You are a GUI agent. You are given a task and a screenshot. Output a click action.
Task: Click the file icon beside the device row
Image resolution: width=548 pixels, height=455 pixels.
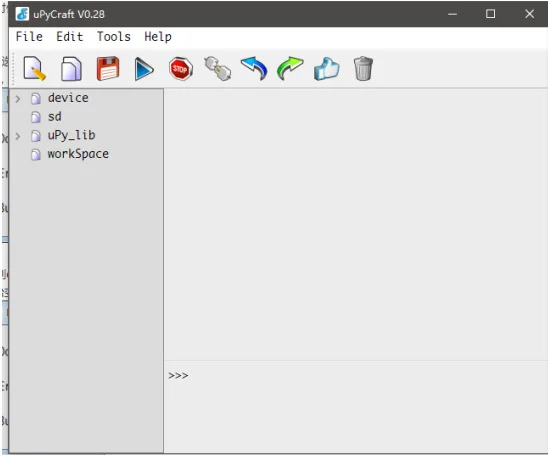[36, 99]
